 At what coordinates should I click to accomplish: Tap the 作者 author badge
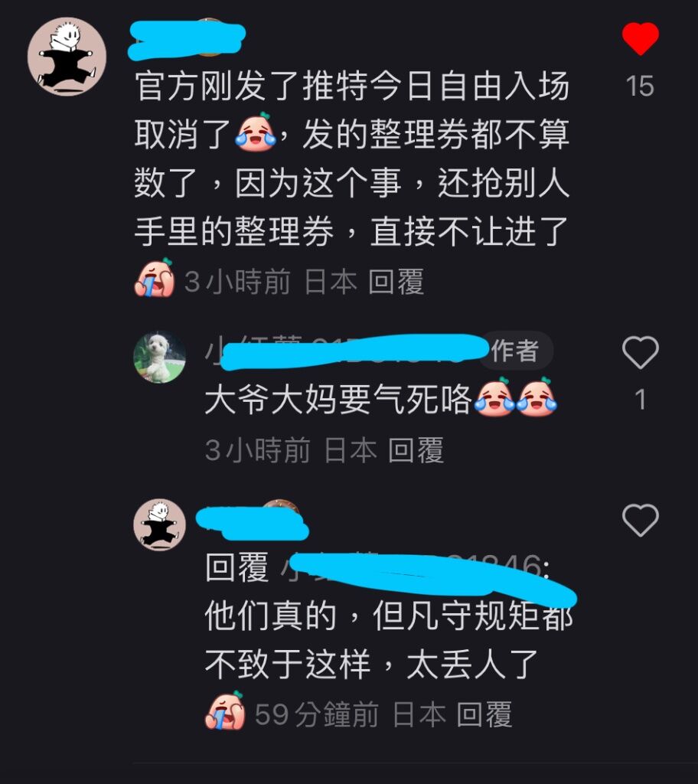pyautogui.click(x=515, y=350)
